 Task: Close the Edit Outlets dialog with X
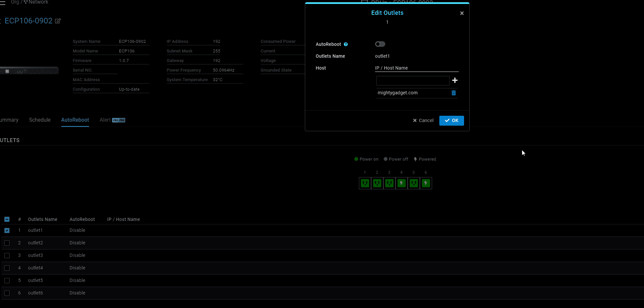click(462, 13)
